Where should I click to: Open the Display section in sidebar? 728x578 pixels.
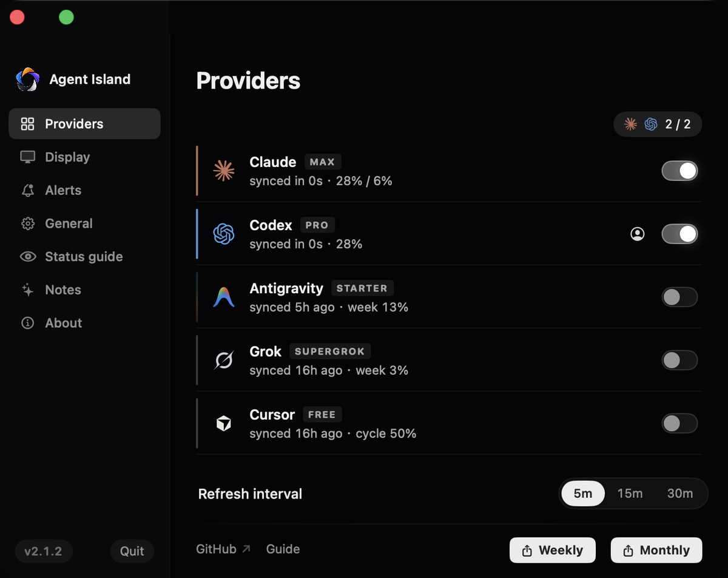(84, 157)
